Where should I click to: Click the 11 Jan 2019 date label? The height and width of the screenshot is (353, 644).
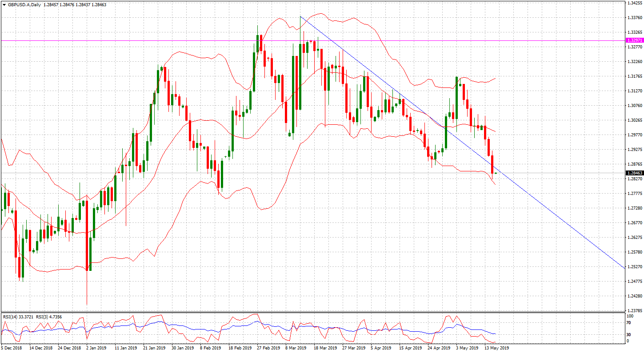(125, 348)
